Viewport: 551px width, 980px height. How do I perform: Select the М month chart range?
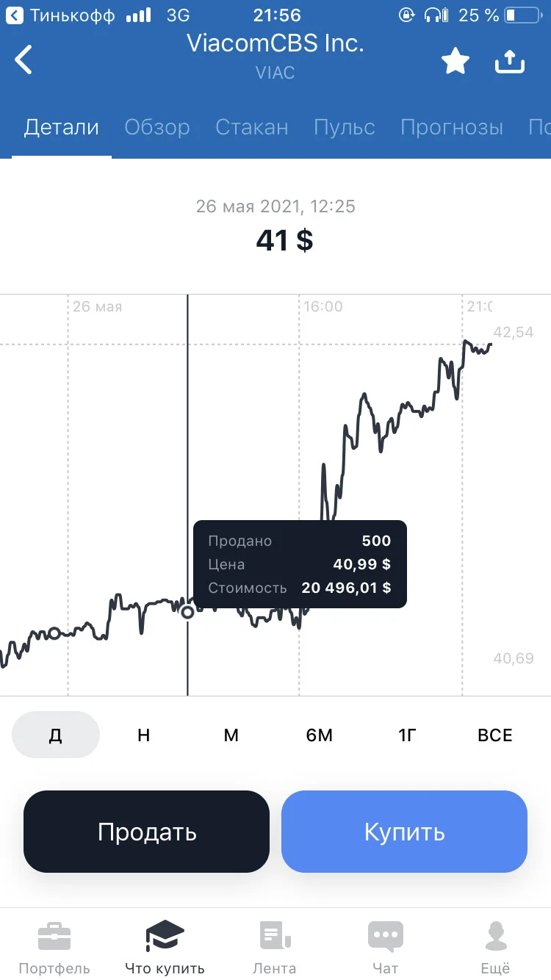(x=231, y=735)
